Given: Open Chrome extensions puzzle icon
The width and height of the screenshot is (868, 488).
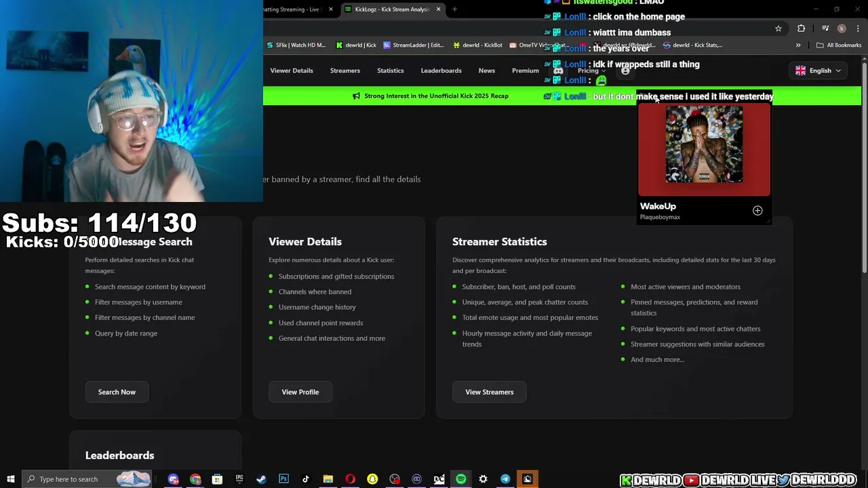Looking at the screenshot, I should [x=802, y=28].
